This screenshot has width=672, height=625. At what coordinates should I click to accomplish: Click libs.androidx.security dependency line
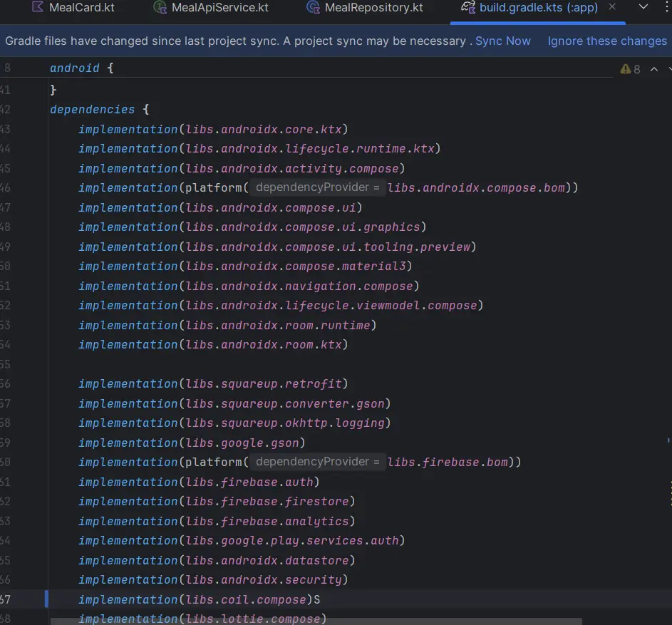[213, 579]
